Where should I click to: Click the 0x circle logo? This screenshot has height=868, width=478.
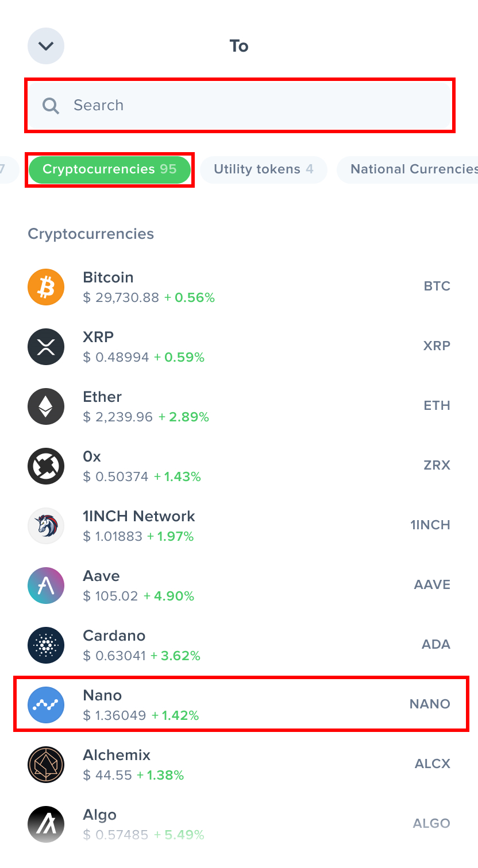[46, 466]
